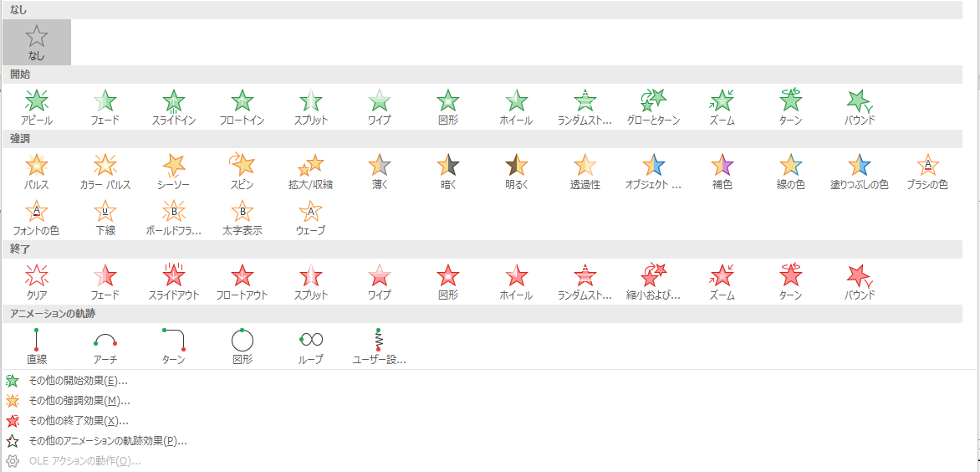
Task: Choose the シーソー emphasis effect
Action: click(x=174, y=172)
